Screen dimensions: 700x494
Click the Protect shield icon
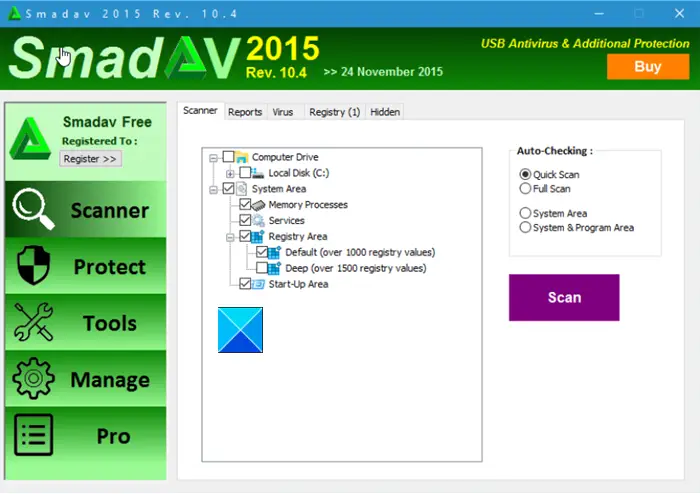[x=33, y=265]
